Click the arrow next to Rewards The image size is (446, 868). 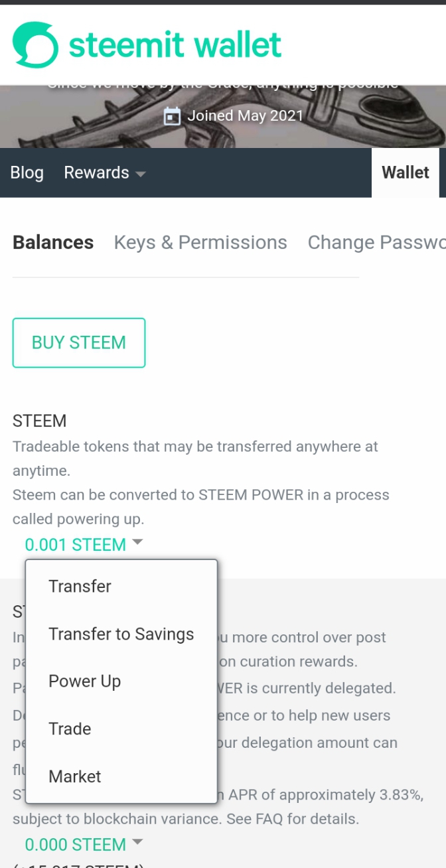click(x=140, y=174)
